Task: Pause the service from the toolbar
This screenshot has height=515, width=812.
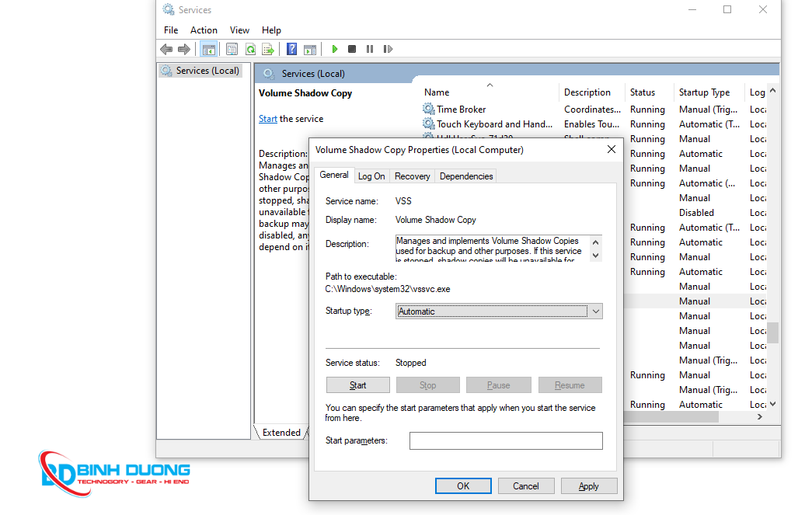Action: (x=370, y=49)
